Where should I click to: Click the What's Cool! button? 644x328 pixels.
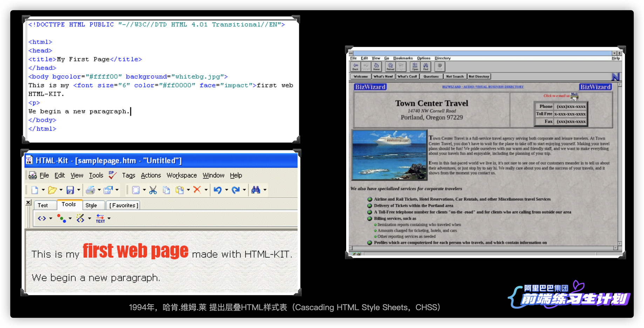[x=407, y=76]
